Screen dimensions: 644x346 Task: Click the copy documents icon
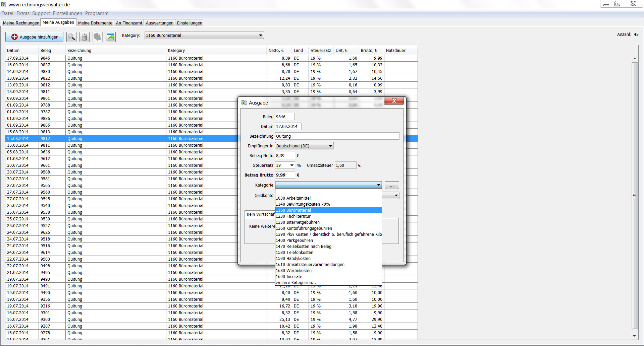pyautogui.click(x=98, y=37)
